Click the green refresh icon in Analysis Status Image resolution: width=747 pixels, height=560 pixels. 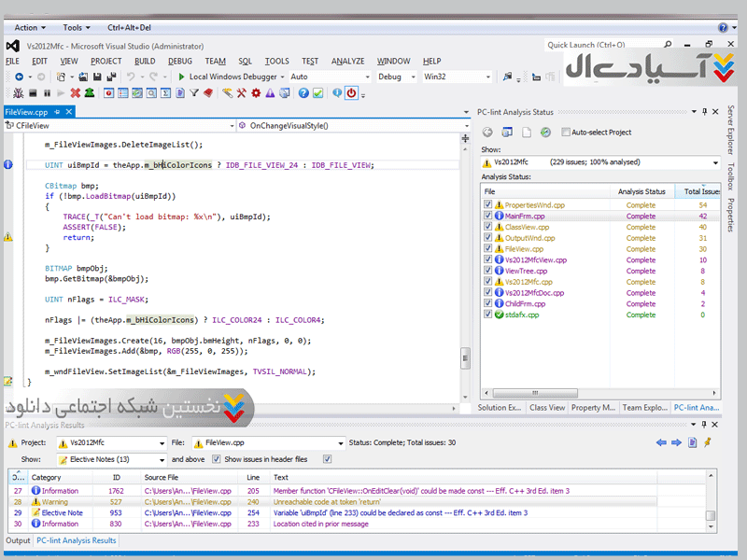point(545,133)
